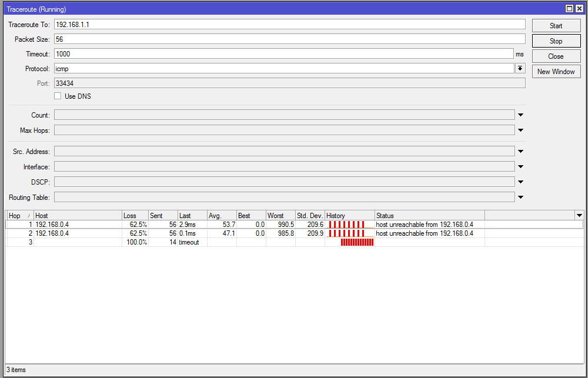Maximize the Traceroute window
588x378 pixels.
[569, 9]
